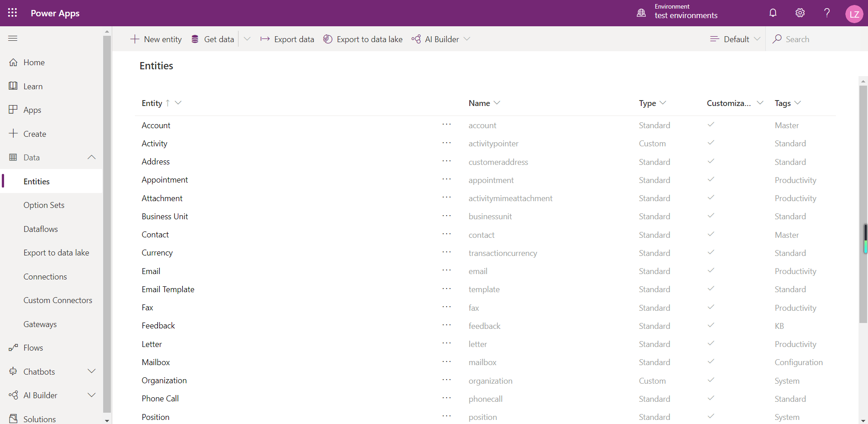
Task: Open the settings gear
Action: pos(800,13)
